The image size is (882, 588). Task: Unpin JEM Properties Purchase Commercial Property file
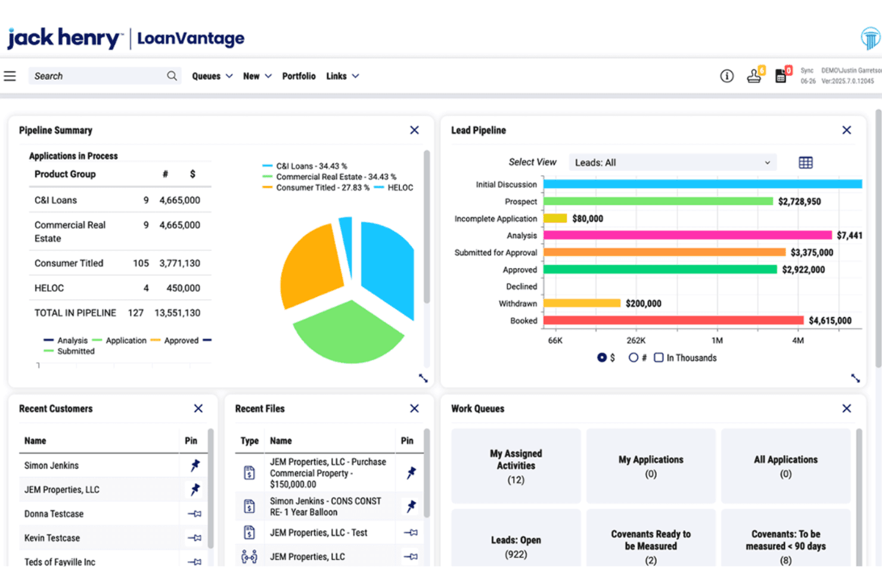pos(411,473)
